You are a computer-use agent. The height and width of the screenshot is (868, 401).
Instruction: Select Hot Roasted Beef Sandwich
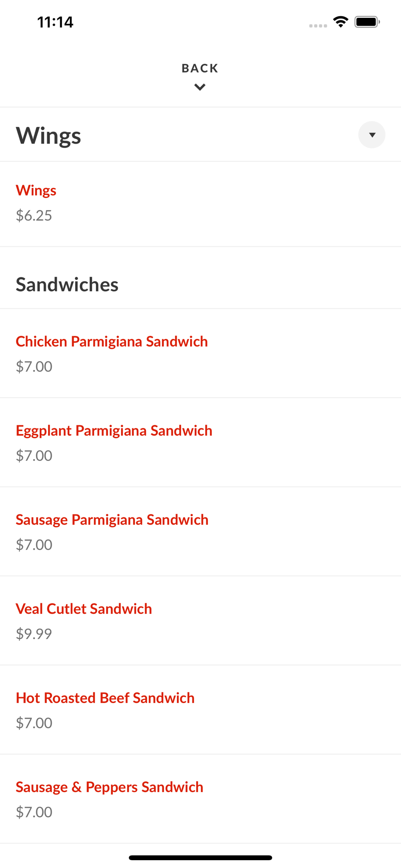105,698
